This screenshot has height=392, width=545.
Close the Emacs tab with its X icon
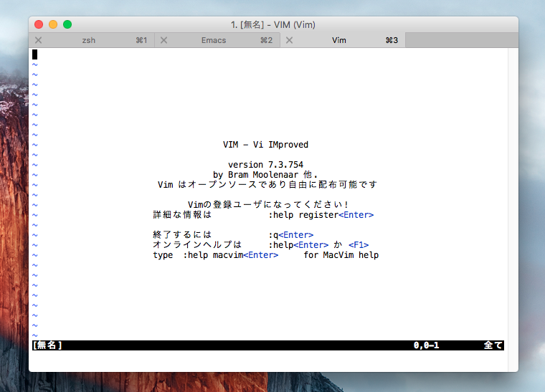tap(163, 40)
